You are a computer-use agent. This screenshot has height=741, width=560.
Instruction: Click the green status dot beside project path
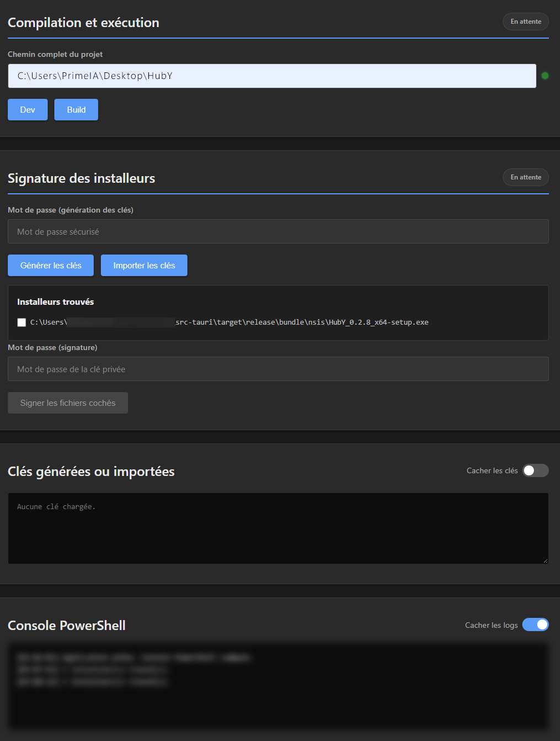545,76
